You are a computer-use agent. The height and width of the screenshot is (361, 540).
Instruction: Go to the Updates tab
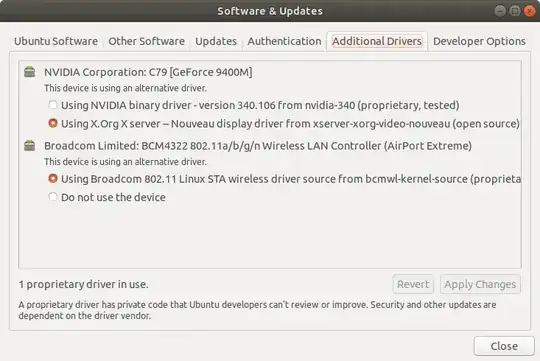(x=216, y=41)
